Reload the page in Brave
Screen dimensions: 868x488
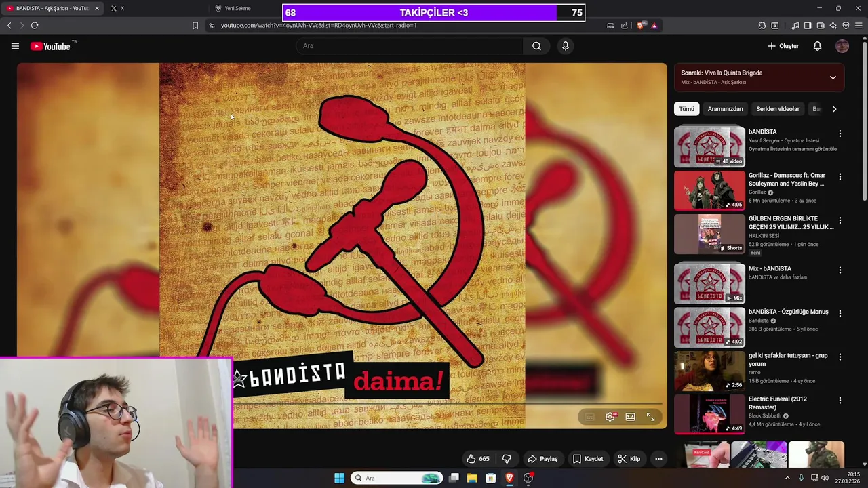click(x=35, y=26)
